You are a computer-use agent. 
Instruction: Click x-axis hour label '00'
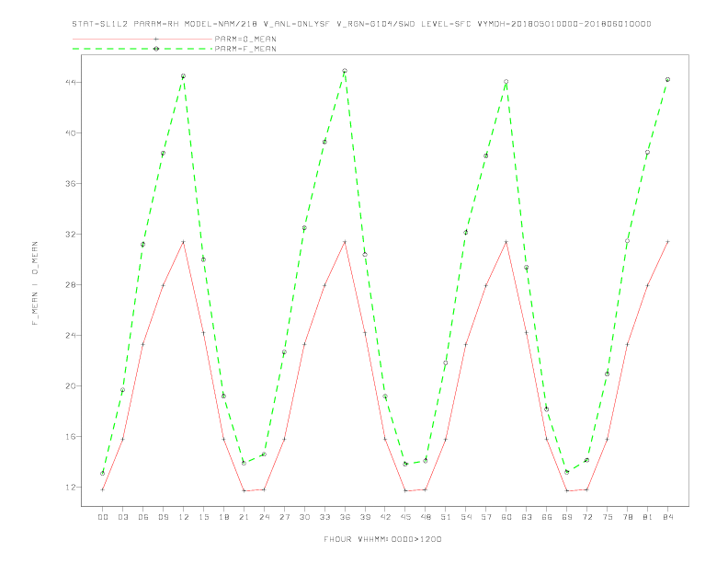(x=103, y=517)
